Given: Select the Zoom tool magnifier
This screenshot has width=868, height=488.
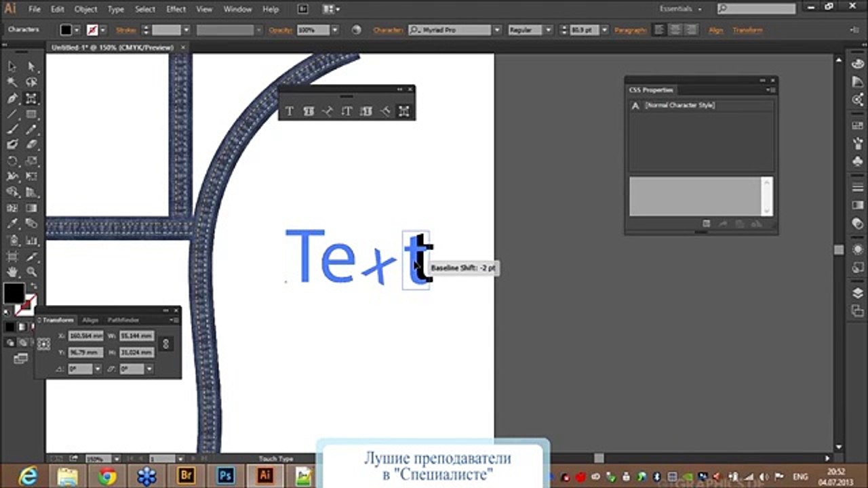Looking at the screenshot, I should point(31,272).
